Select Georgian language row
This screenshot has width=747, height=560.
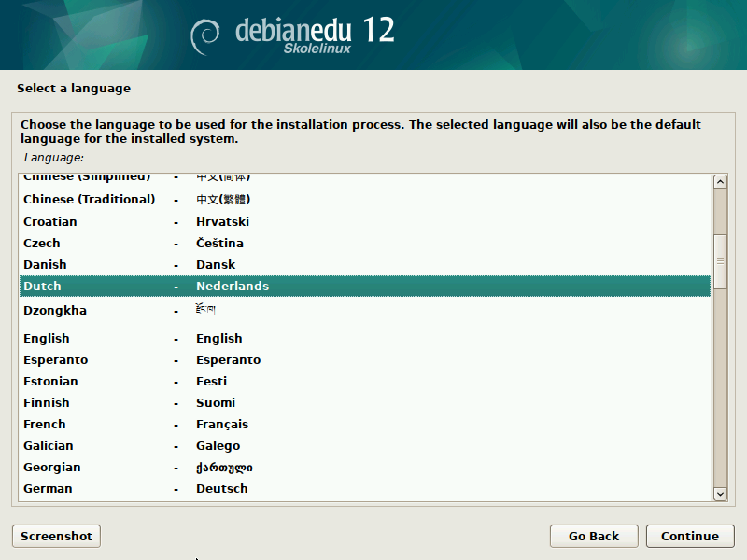pos(365,468)
